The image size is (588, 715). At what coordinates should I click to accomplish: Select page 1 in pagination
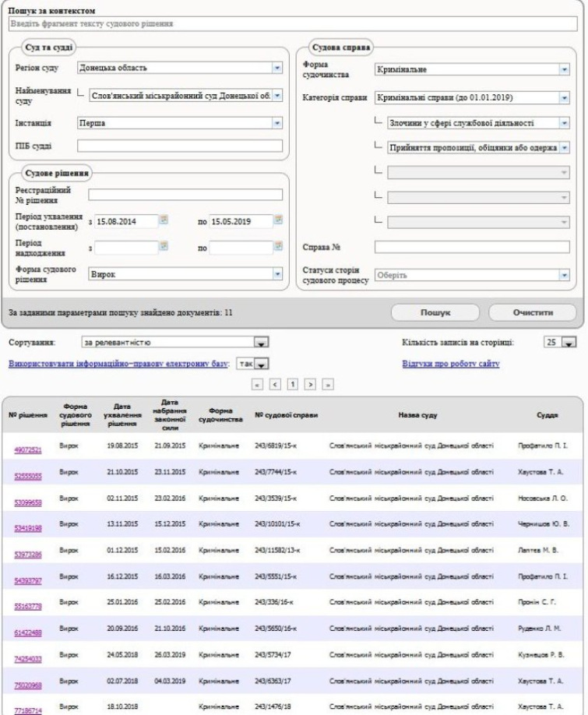292,384
